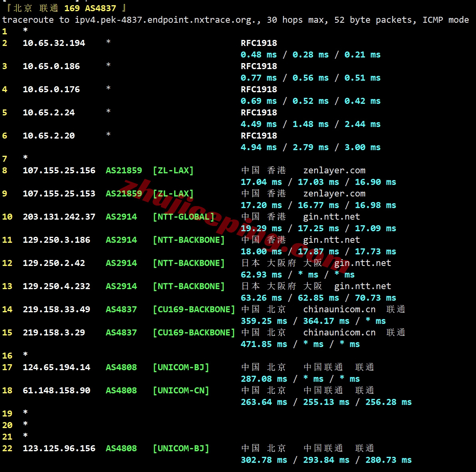Click latency value 17.04 ms
This screenshot has width=476, height=472.
pyautogui.click(x=262, y=182)
